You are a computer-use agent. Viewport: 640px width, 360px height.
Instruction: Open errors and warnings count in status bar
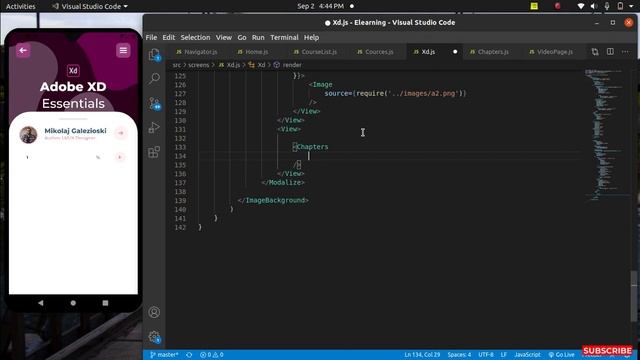(211, 355)
